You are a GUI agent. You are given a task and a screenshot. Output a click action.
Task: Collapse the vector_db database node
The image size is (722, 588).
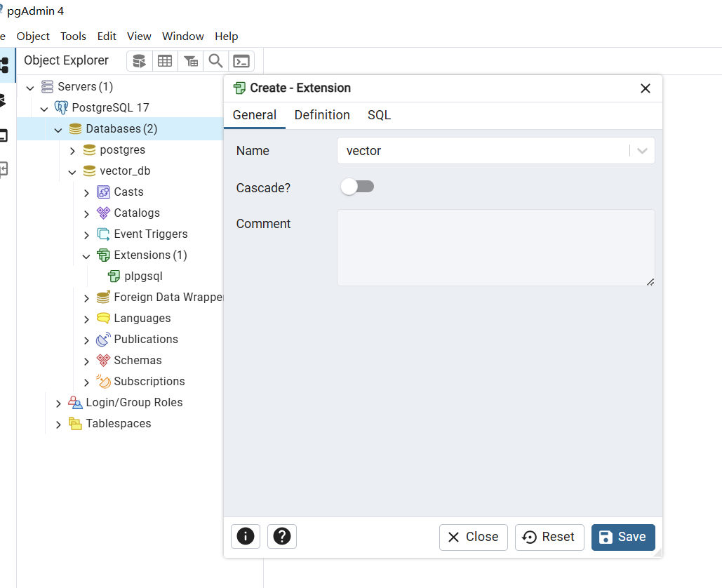[72, 172]
